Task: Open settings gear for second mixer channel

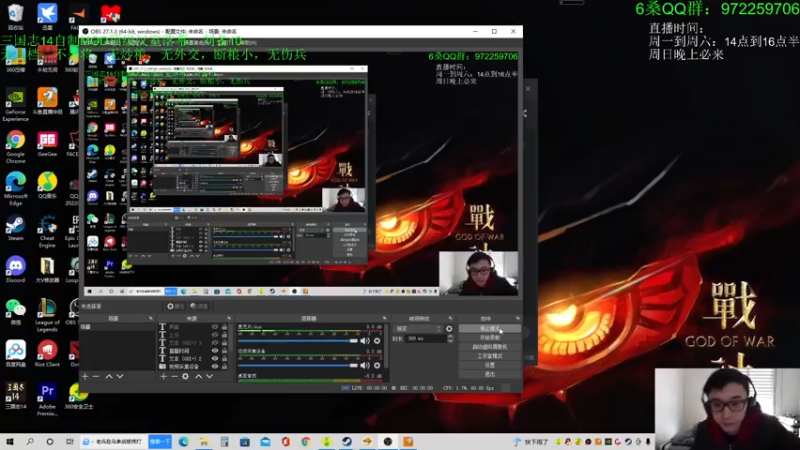Action: [377, 365]
